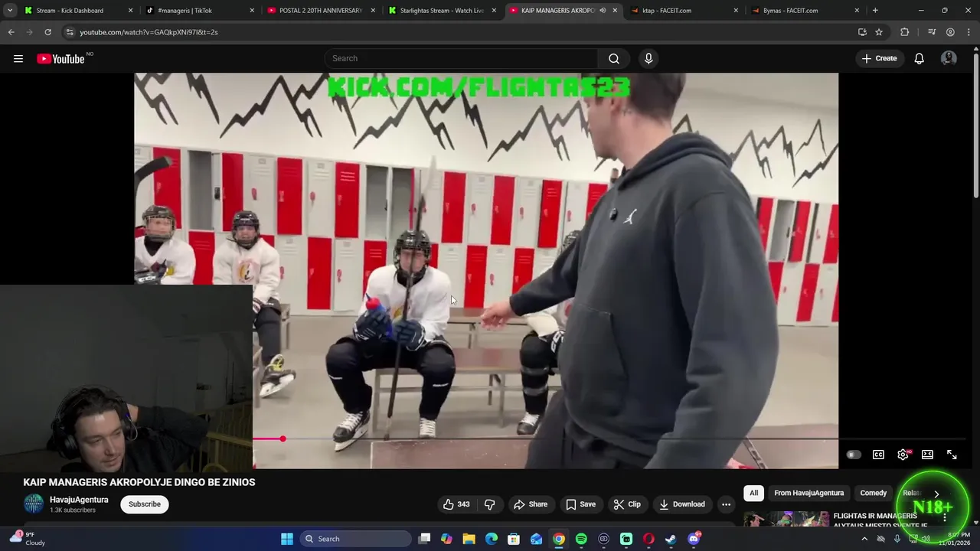The width and height of the screenshot is (980, 551).
Task: Install app icon in address bar
Action: coord(862,32)
